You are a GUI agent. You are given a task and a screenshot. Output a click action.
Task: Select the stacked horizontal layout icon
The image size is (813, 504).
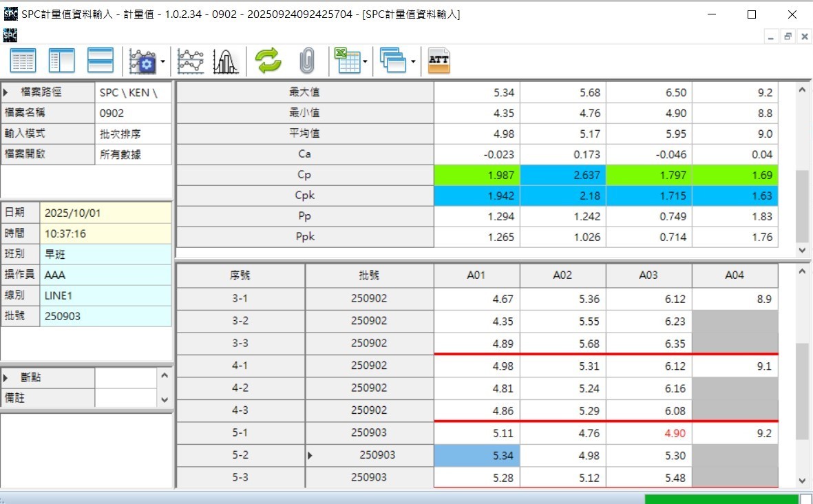pos(100,61)
